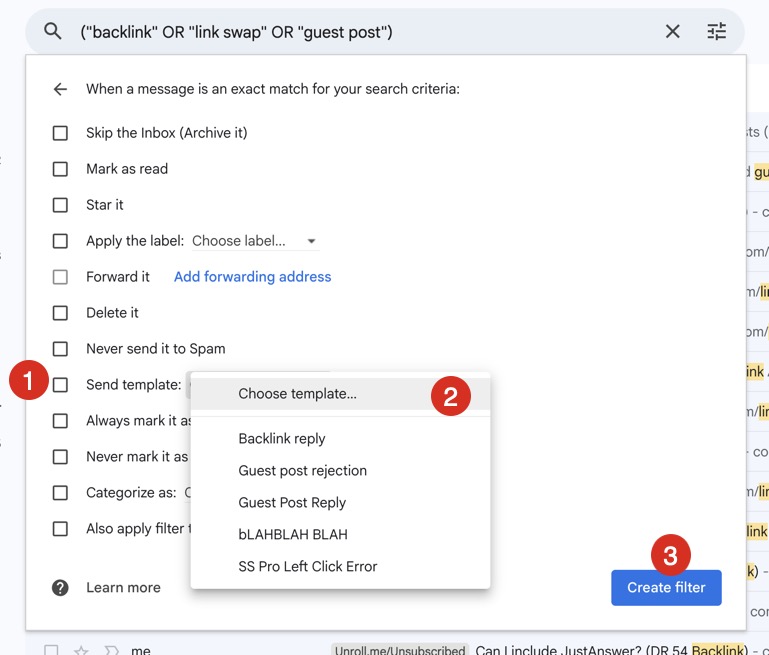This screenshot has width=769, height=655.
Task: Toggle the Delete it checkbox
Action: click(x=60, y=313)
